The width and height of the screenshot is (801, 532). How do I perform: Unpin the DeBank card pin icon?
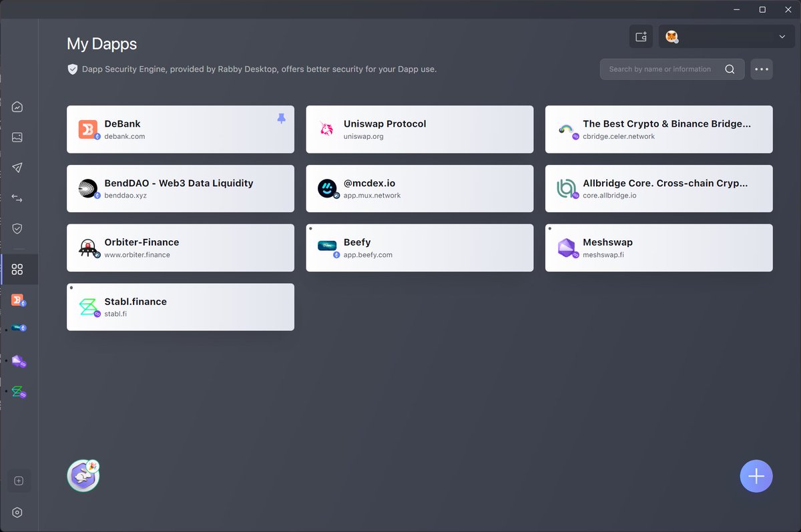[281, 118]
